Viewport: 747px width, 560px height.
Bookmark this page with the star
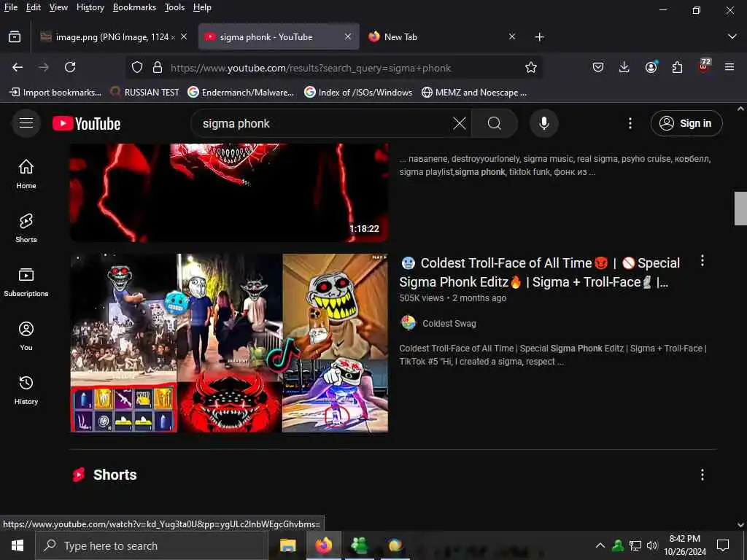531,68
